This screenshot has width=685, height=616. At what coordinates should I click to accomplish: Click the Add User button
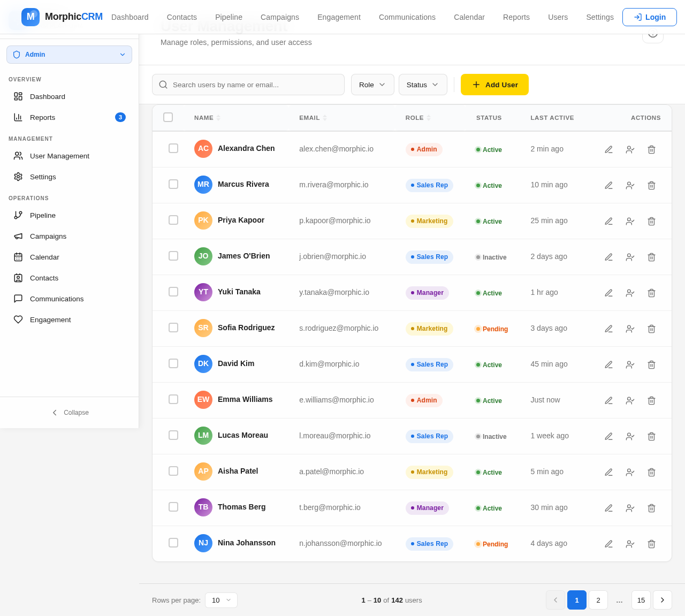[x=494, y=85]
